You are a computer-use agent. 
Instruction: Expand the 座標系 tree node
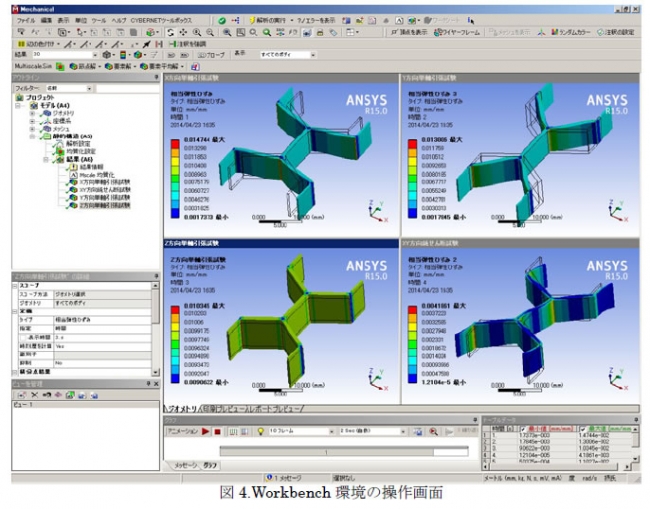[32, 121]
